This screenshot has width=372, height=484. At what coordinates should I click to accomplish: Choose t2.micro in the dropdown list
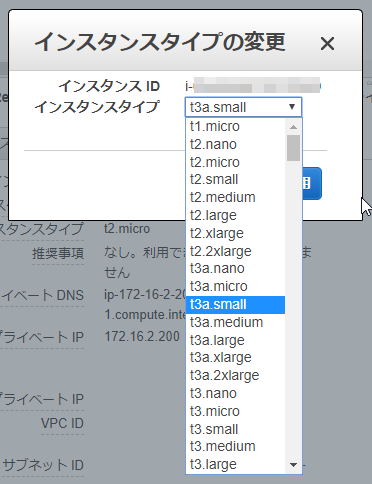tap(235, 162)
